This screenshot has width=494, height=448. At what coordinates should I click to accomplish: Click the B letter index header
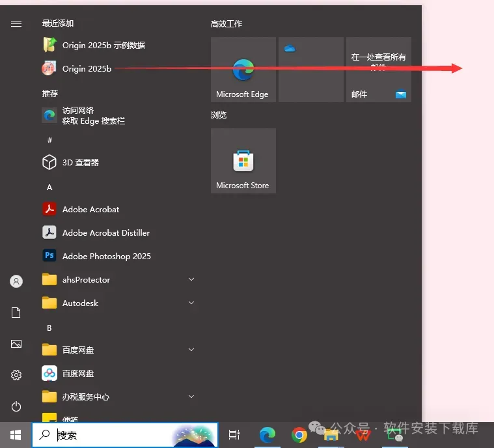pyautogui.click(x=49, y=328)
